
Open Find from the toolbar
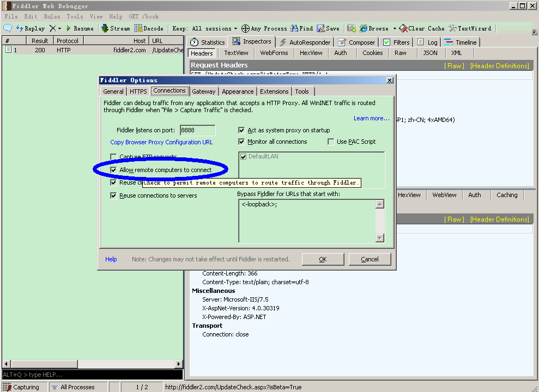(301, 28)
